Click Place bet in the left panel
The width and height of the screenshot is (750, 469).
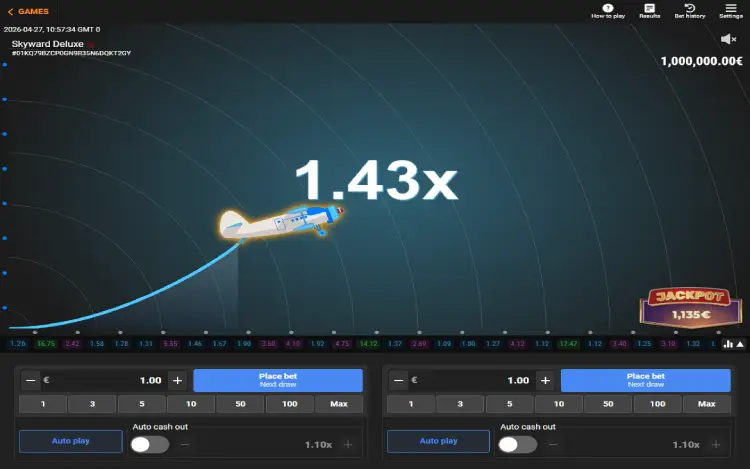[x=278, y=380]
